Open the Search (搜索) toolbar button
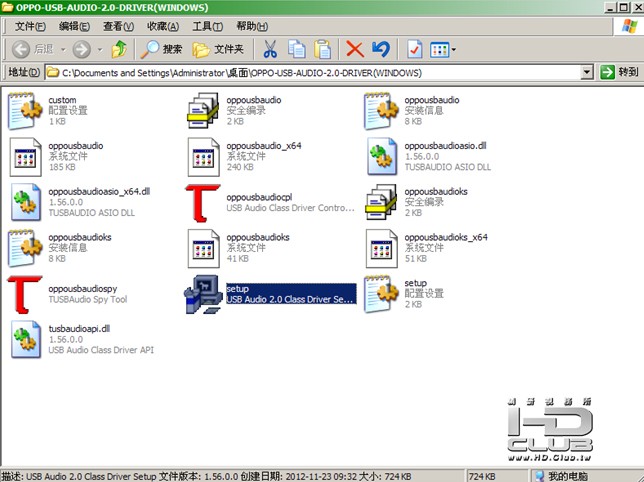Viewport: 644px width, 482px height. click(161, 50)
